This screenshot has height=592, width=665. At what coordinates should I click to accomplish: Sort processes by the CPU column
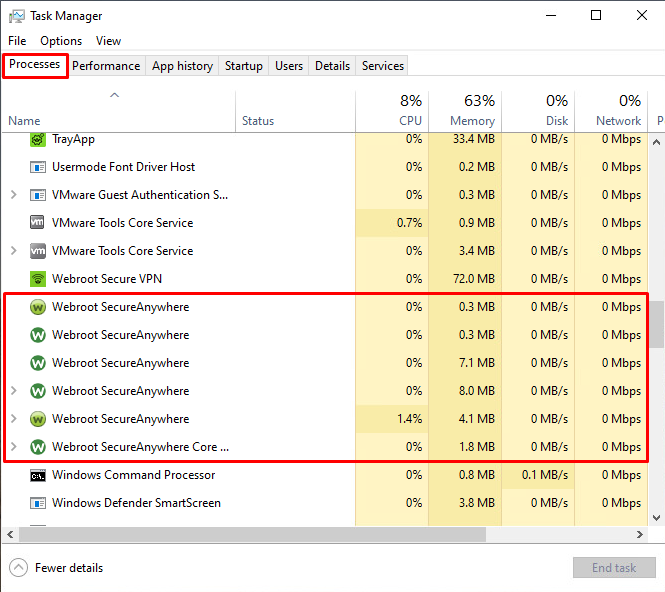tap(392, 111)
